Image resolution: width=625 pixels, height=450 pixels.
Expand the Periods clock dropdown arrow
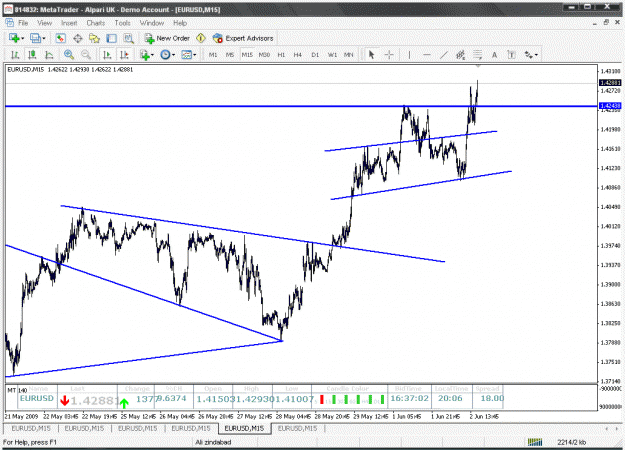173,55
